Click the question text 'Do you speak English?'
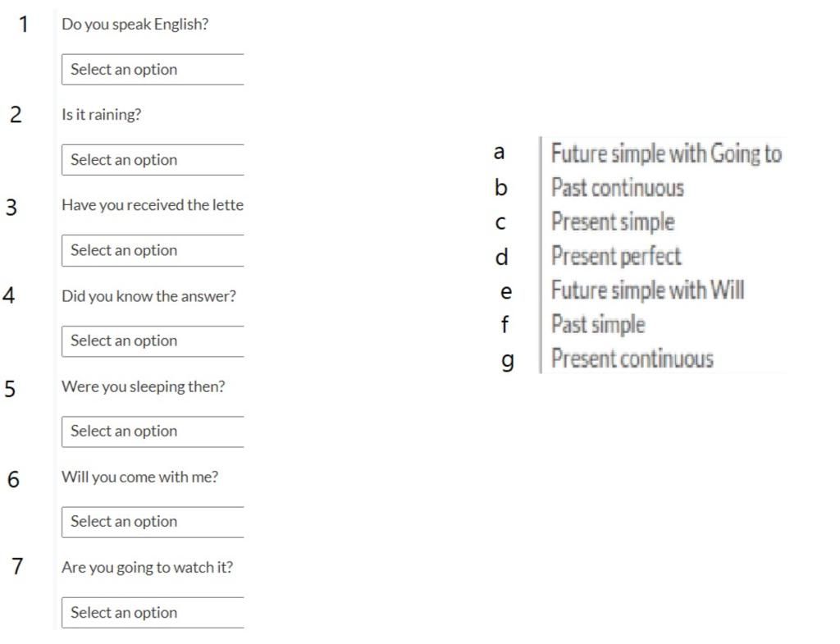The image size is (840, 644). 135,25
